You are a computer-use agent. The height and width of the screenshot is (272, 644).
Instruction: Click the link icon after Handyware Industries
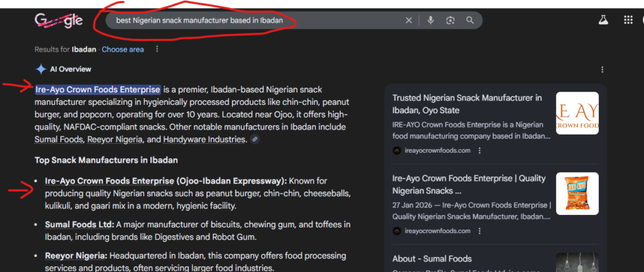click(x=254, y=139)
